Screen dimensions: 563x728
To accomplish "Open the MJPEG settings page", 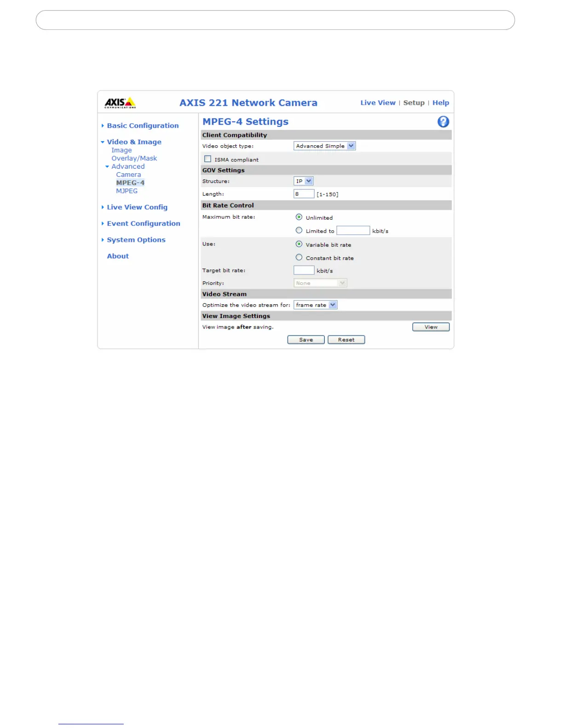I will [126, 191].
